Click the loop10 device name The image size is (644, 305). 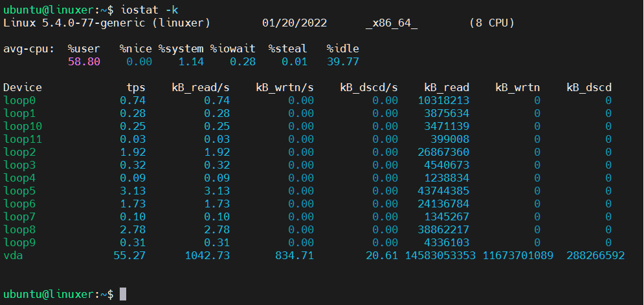pyautogui.click(x=23, y=126)
